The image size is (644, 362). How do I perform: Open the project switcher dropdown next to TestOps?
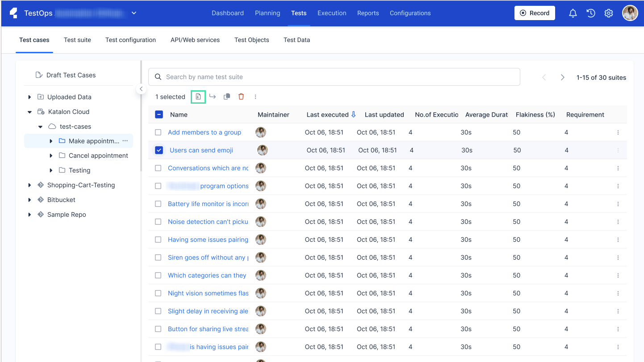[134, 13]
